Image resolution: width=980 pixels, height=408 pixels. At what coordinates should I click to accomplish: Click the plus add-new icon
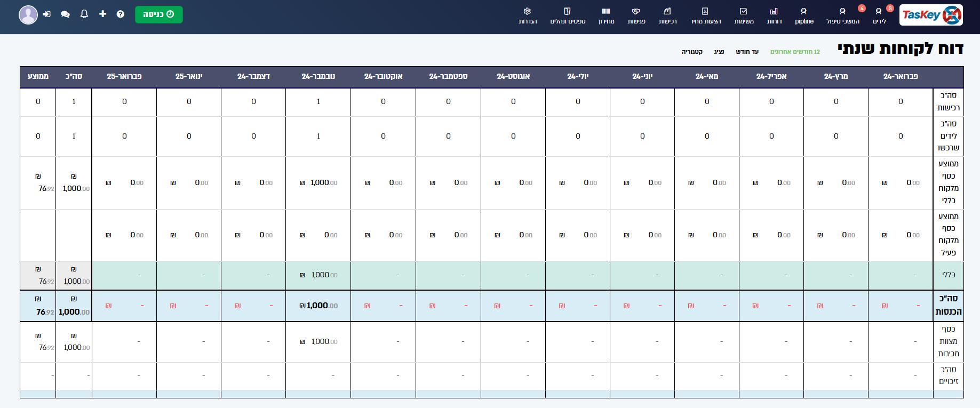(102, 14)
